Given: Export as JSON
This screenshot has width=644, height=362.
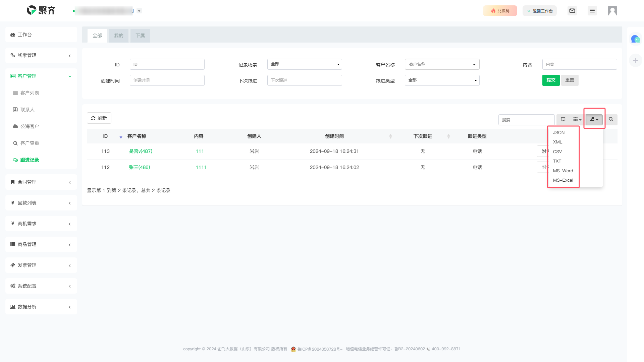Looking at the screenshot, I should click(559, 132).
